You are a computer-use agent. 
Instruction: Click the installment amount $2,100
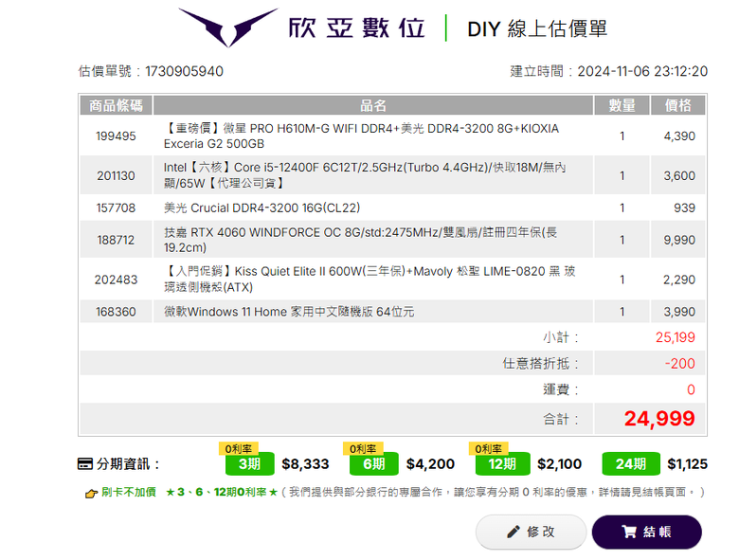click(x=559, y=464)
